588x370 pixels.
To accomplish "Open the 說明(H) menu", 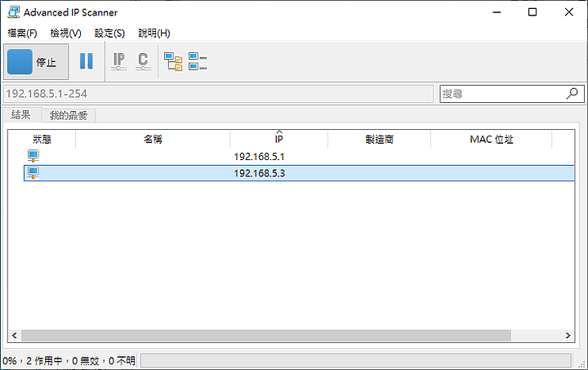I will pos(154,33).
